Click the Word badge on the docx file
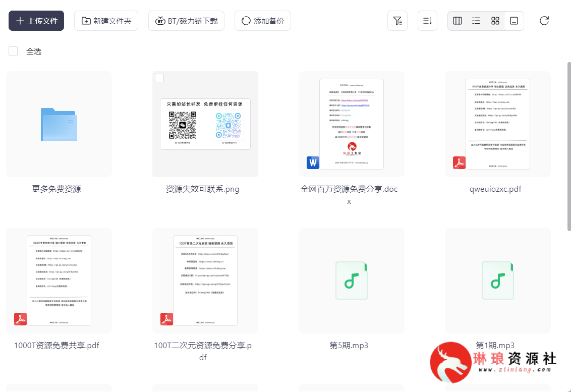The width and height of the screenshot is (571, 392). point(313,162)
